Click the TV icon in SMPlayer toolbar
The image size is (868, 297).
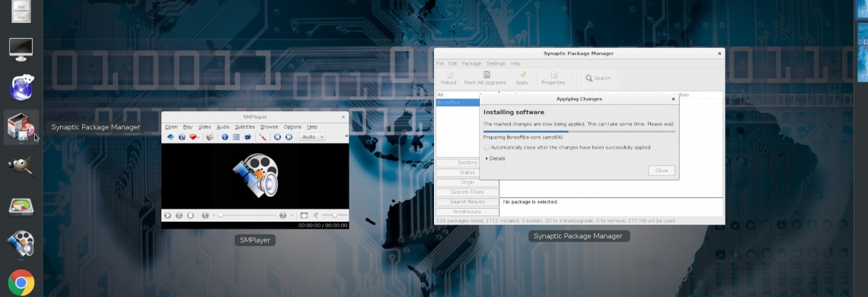pos(247,137)
